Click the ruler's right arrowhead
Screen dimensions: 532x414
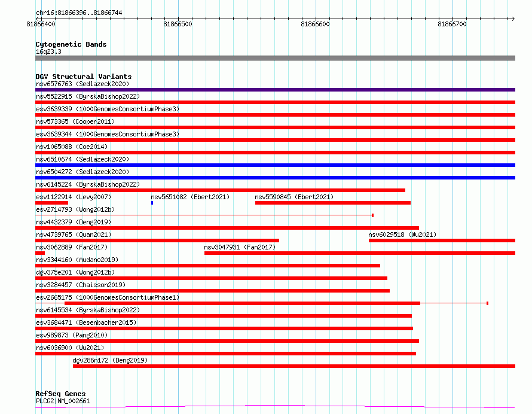tap(513, 19)
